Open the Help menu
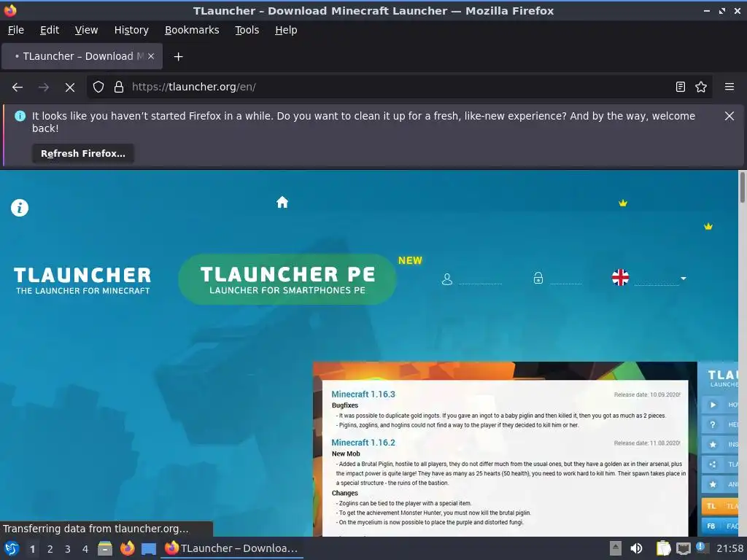Screen dimensions: 747x560 click(x=286, y=30)
